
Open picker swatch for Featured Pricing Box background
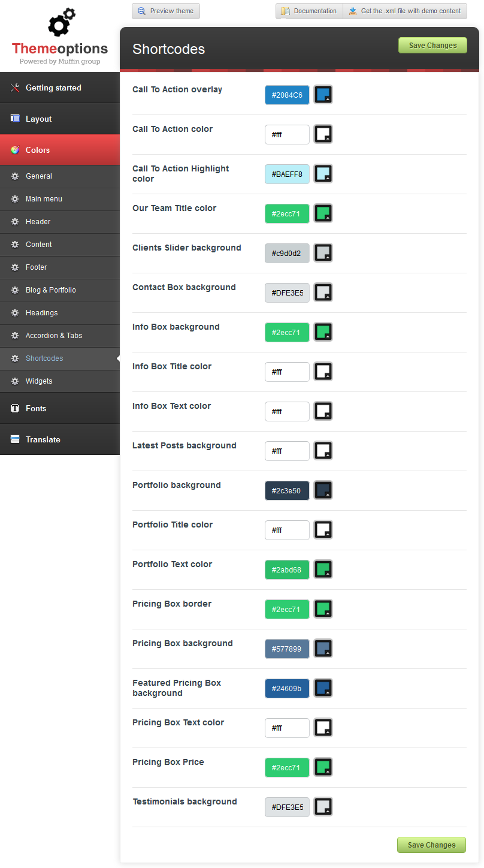click(323, 688)
